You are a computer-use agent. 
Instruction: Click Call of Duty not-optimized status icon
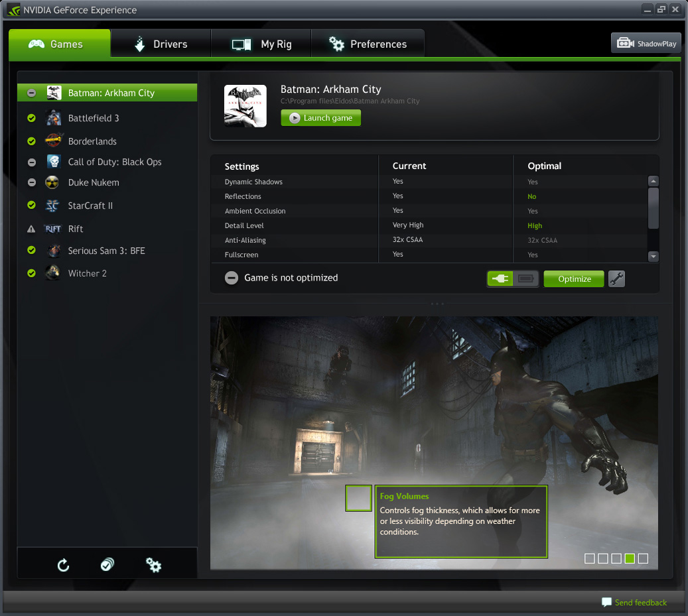click(32, 162)
